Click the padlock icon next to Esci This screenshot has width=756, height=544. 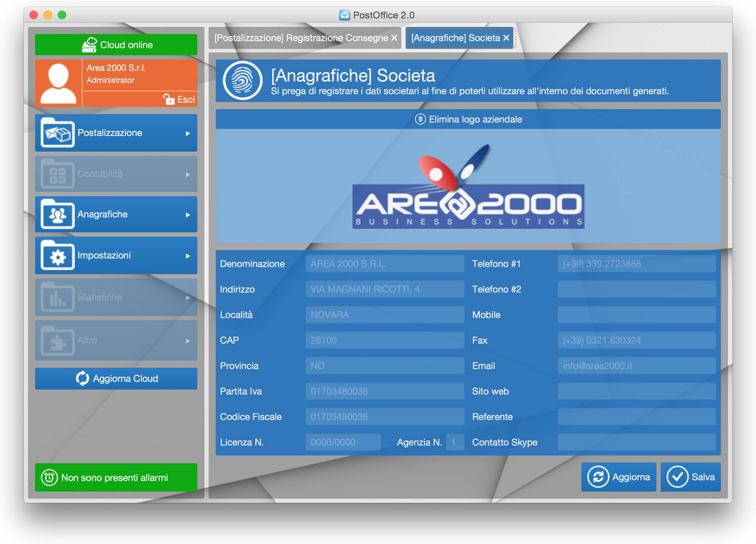[x=169, y=99]
